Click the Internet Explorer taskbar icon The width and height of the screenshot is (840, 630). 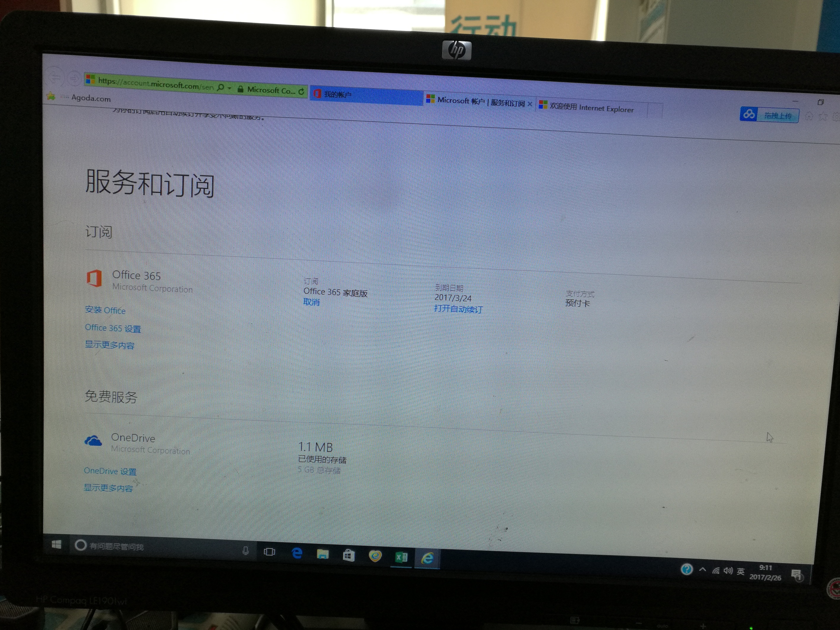point(427,558)
